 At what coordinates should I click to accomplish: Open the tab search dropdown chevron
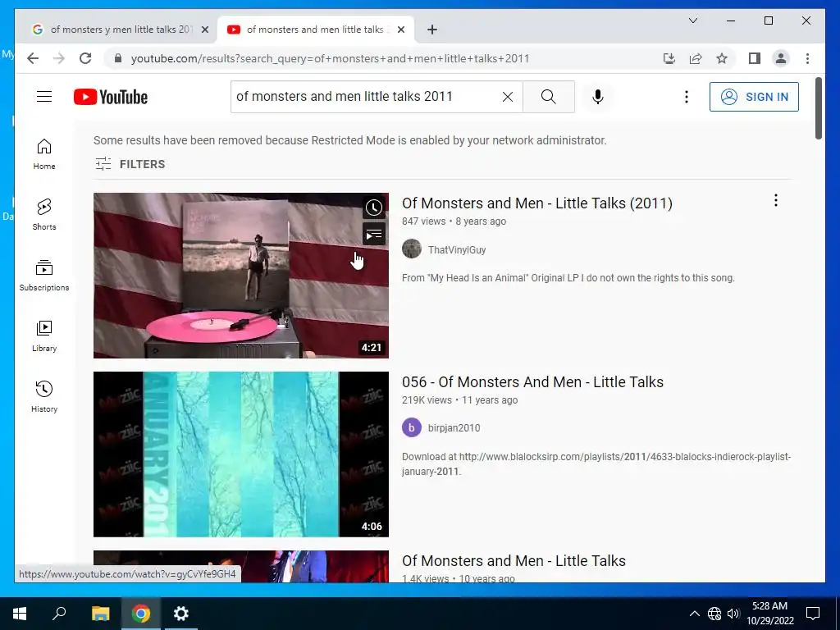[x=692, y=21]
